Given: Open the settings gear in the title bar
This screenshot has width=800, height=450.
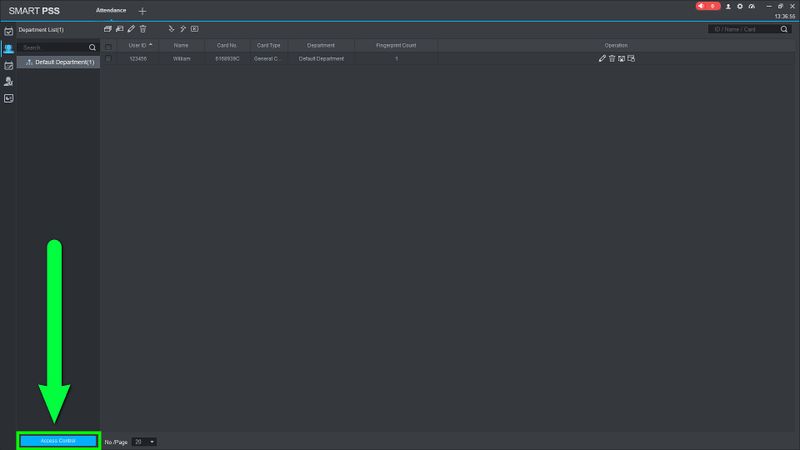Looking at the screenshot, I should 740,6.
